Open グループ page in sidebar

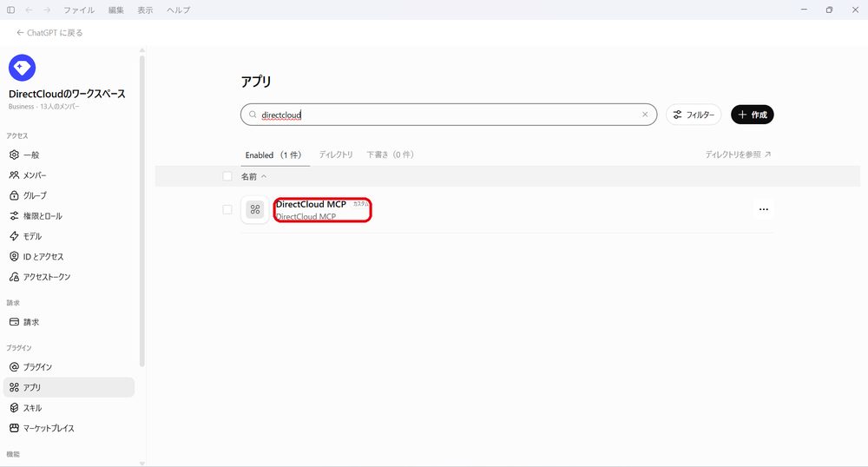point(69,195)
